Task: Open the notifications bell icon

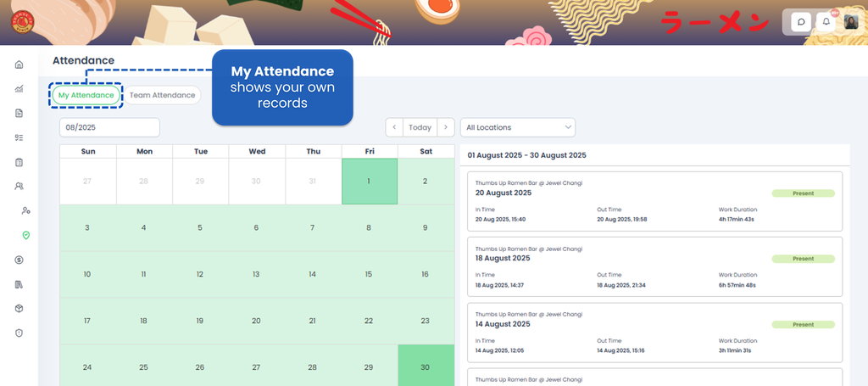Action: (x=826, y=22)
